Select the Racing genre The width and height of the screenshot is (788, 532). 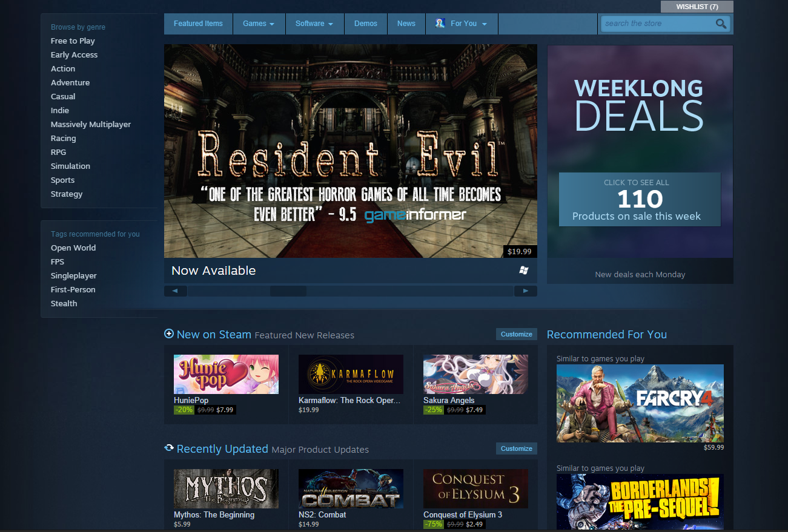[63, 139]
